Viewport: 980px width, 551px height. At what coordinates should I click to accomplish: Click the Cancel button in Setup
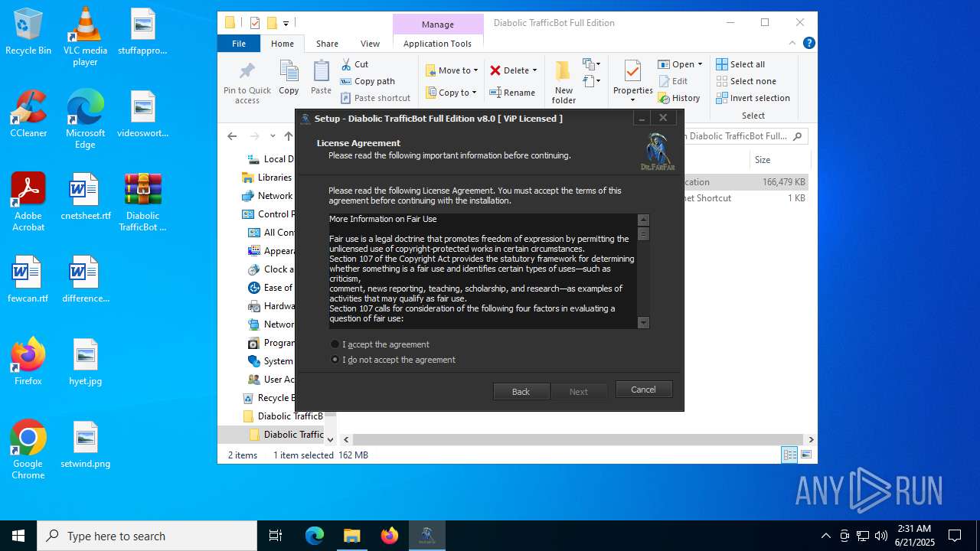point(644,390)
